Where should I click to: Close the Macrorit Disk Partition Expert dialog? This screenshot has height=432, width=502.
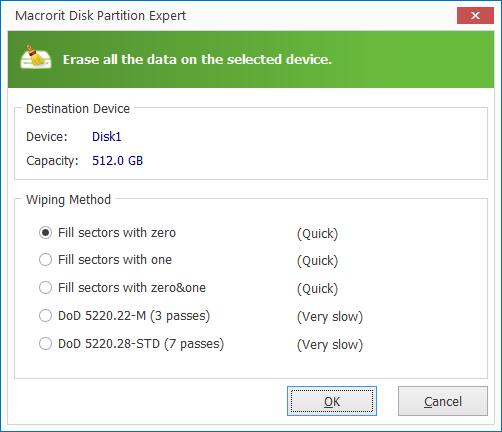(475, 16)
